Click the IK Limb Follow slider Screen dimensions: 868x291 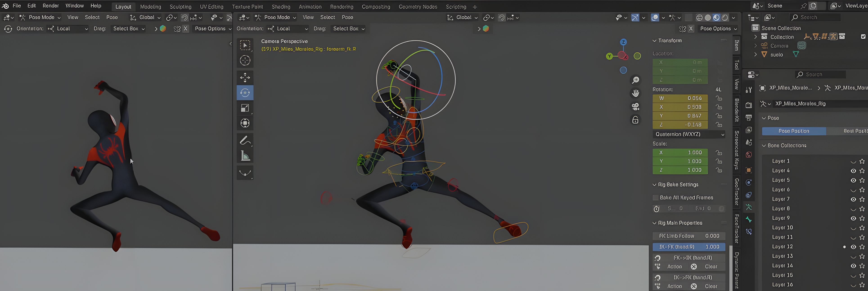pos(689,236)
